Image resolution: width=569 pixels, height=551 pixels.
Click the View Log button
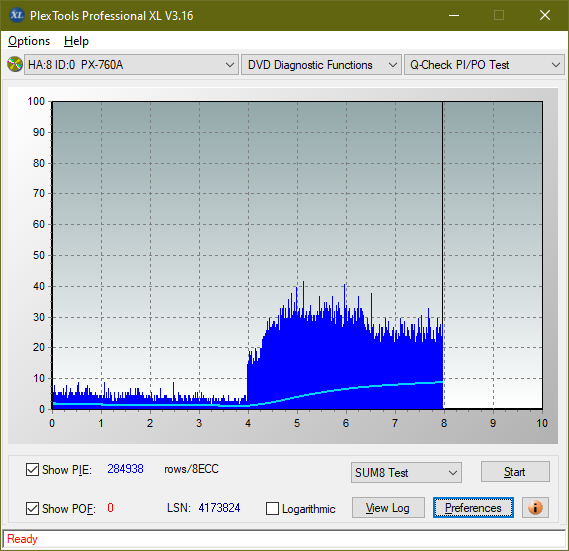[388, 507]
